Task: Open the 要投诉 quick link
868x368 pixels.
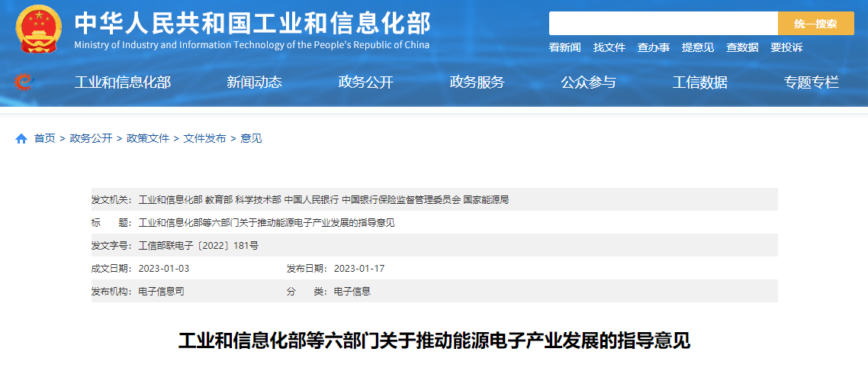Action: [786, 47]
